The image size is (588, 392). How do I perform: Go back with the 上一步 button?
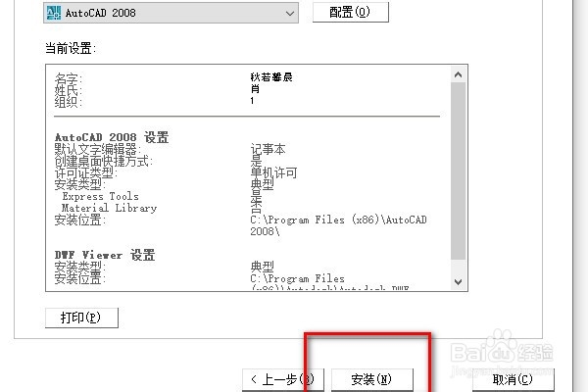pyautogui.click(x=283, y=380)
